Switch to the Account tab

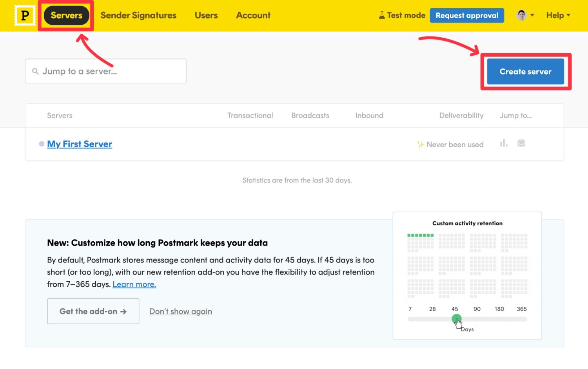click(253, 15)
